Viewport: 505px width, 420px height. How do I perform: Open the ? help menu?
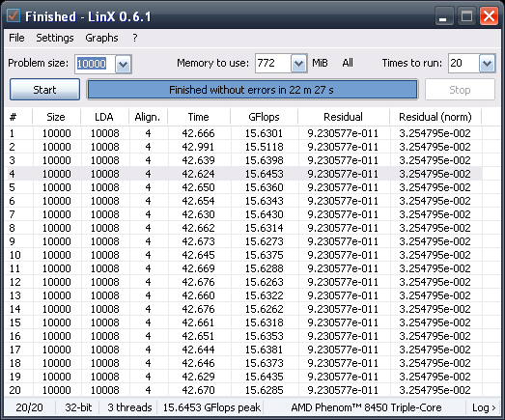coord(135,38)
